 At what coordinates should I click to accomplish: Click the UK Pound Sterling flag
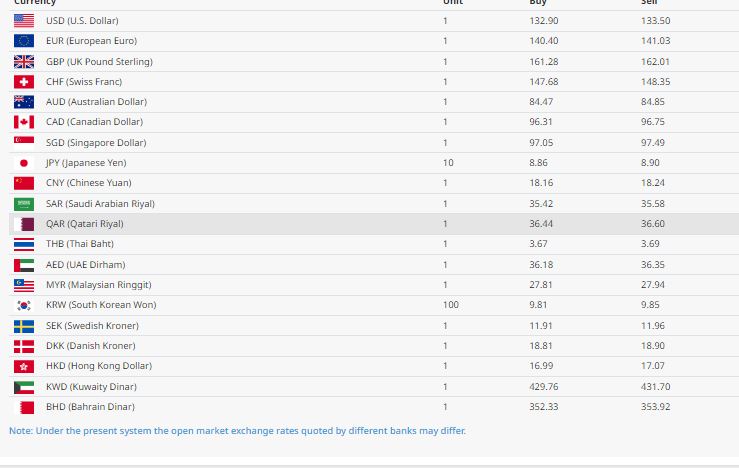(24, 62)
